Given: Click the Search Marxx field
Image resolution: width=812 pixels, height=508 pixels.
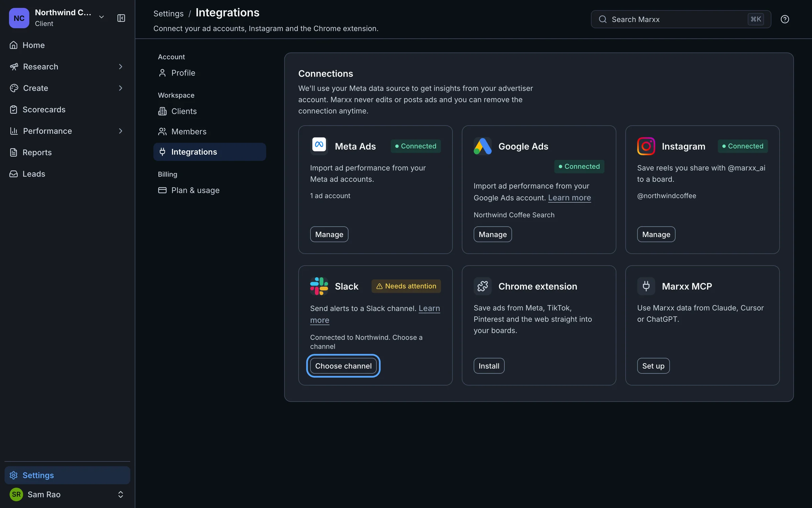Looking at the screenshot, I should point(681,19).
